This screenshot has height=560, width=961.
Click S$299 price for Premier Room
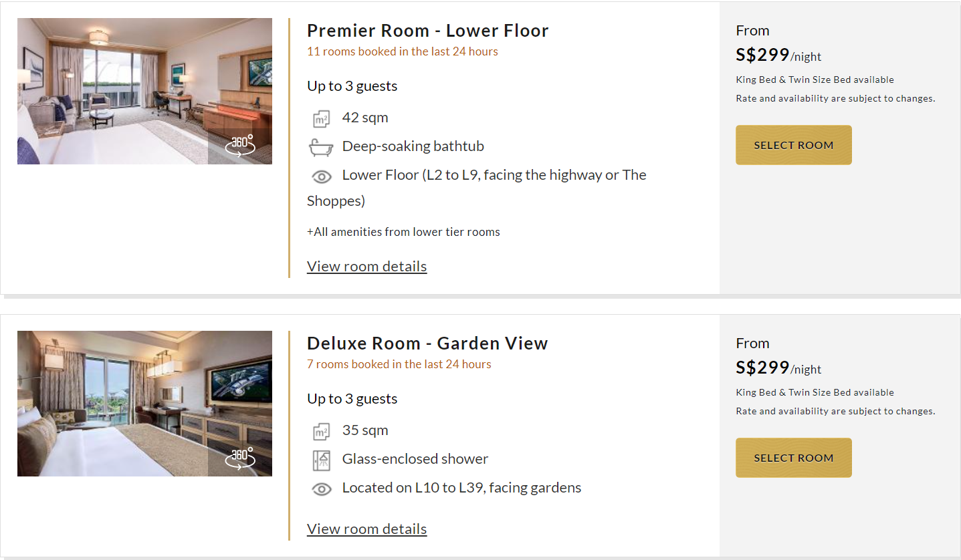763,55
